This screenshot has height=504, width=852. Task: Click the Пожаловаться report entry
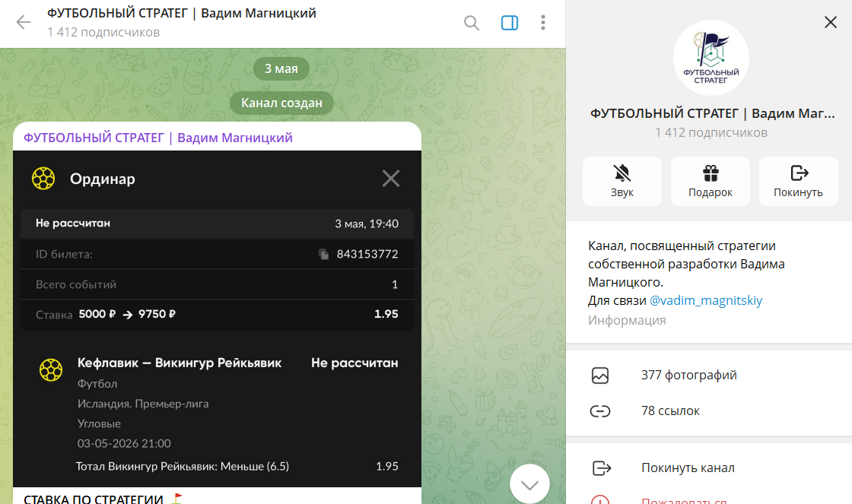click(x=709, y=499)
